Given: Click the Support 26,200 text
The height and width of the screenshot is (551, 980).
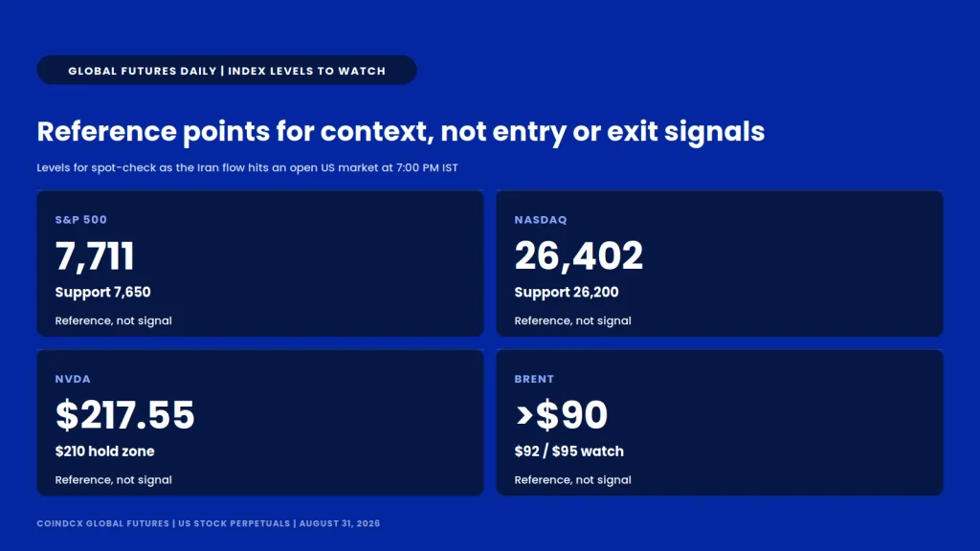Looking at the screenshot, I should [x=567, y=293].
